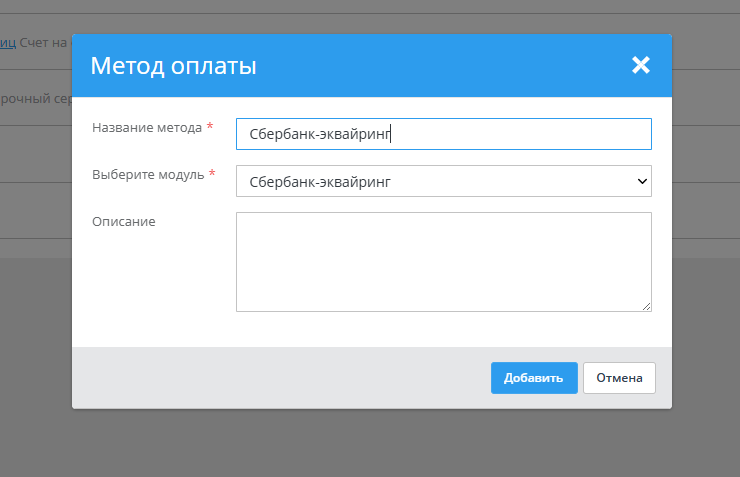
Task: Click red asterisk beside Выберите модуль
Action: click(x=212, y=175)
